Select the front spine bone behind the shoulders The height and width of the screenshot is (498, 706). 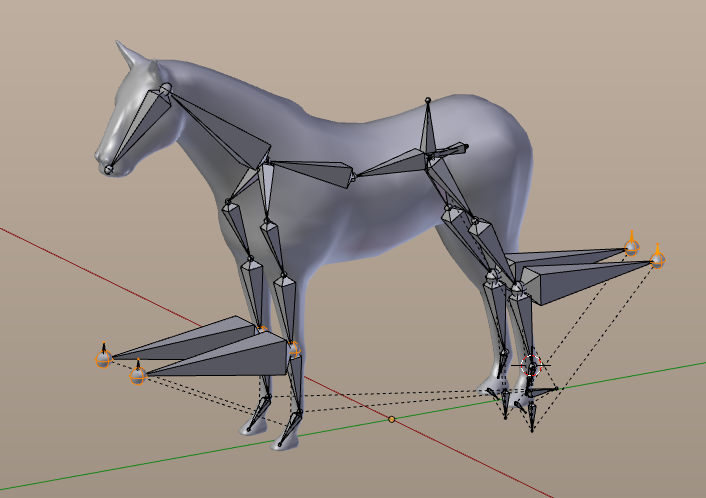(310, 172)
